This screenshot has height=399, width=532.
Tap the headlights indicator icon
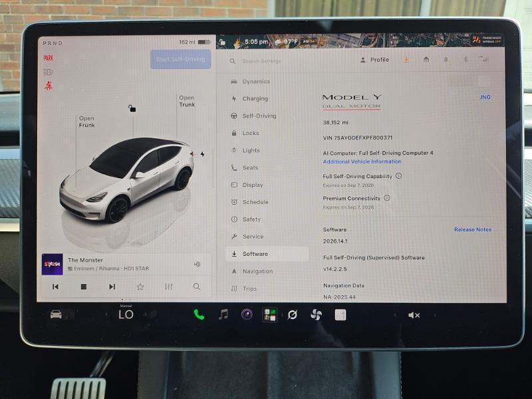tap(48, 72)
